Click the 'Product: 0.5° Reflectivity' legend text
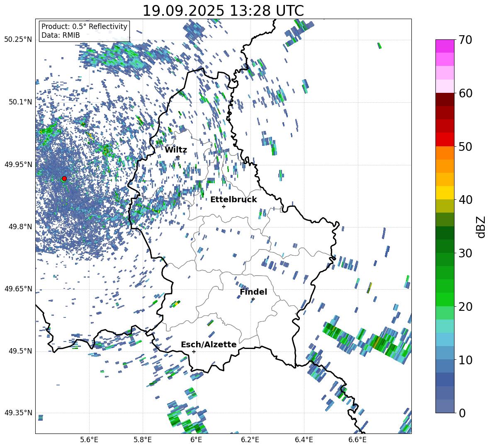This screenshot has width=491, height=448. [84, 26]
